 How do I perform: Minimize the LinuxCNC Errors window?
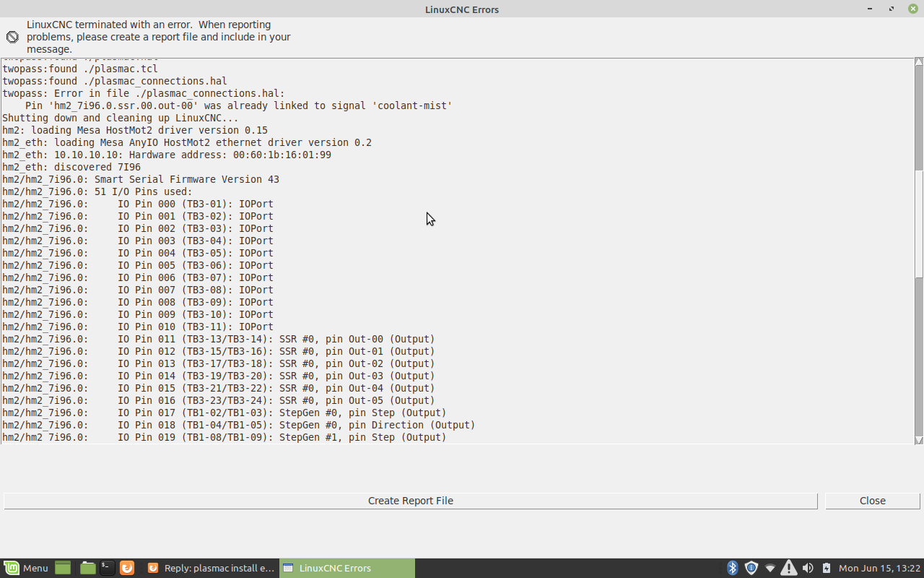click(870, 9)
